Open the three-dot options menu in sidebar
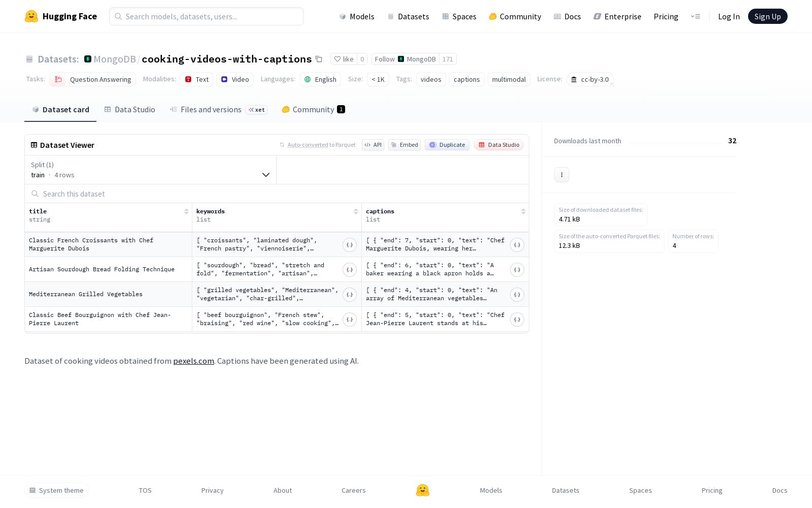 click(x=562, y=175)
